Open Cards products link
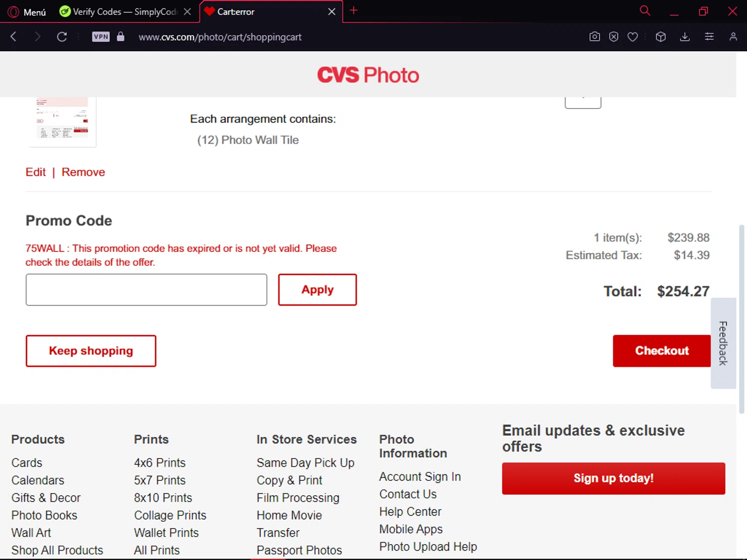The height and width of the screenshot is (560, 747). point(27,463)
